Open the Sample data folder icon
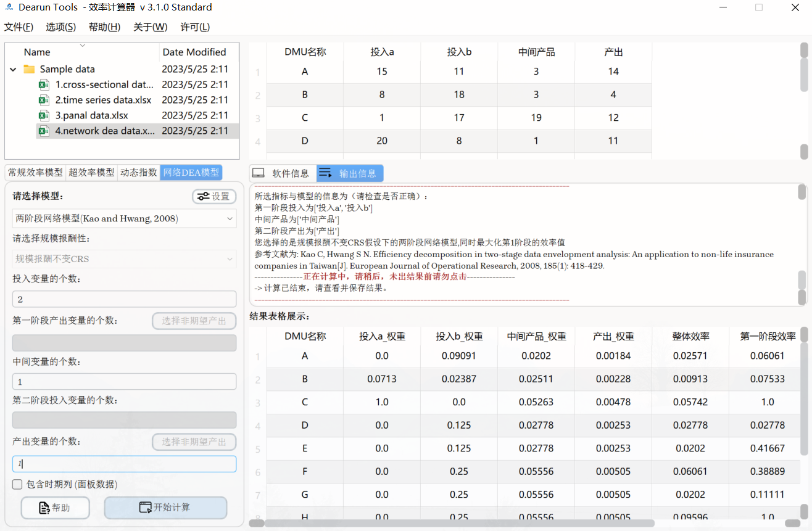812x531 pixels. pos(29,68)
